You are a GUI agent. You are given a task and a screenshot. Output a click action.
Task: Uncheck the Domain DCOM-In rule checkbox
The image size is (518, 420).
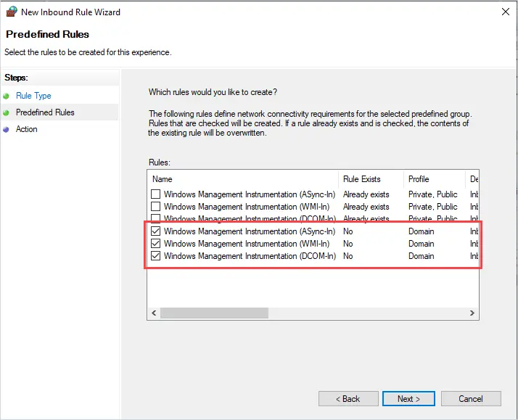(x=155, y=256)
